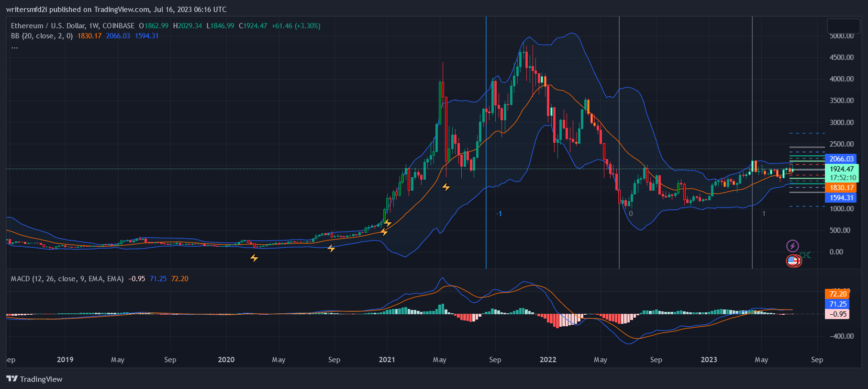Image resolution: width=868 pixels, height=389 pixels.
Task: Click the lightning bolt icon above Sep 2020
Action: tap(331, 248)
